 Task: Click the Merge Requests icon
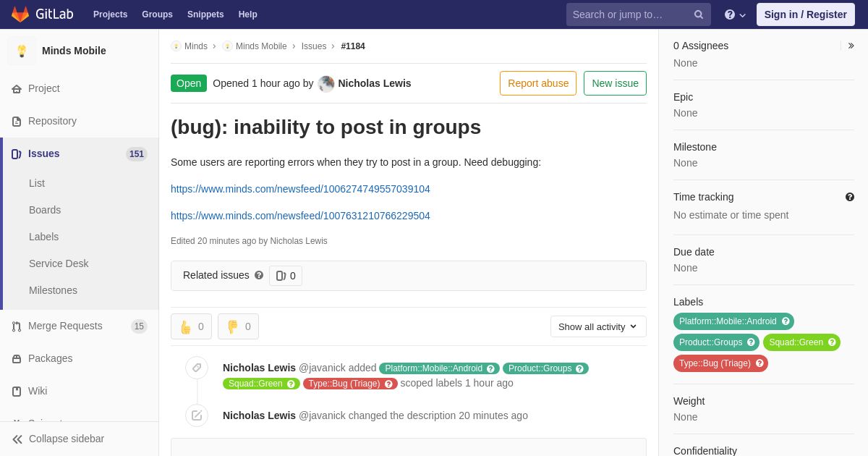click(x=17, y=326)
